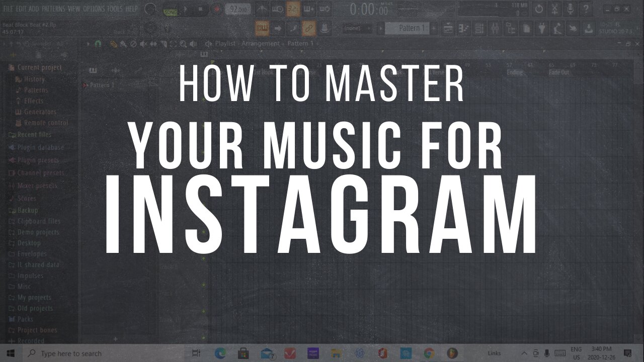Select the Playlist playback speaker tool

pyautogui.click(x=193, y=44)
